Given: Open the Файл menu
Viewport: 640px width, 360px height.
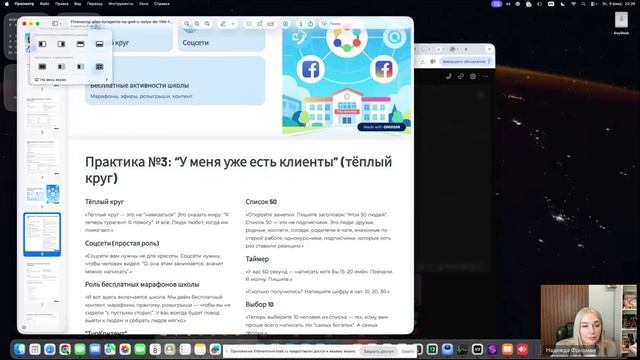Looking at the screenshot, I should (44, 4).
